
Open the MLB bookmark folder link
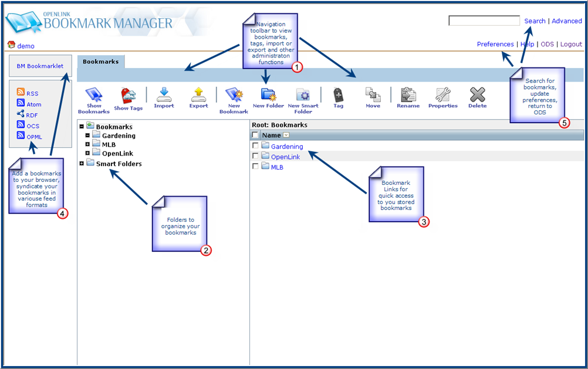coord(277,167)
